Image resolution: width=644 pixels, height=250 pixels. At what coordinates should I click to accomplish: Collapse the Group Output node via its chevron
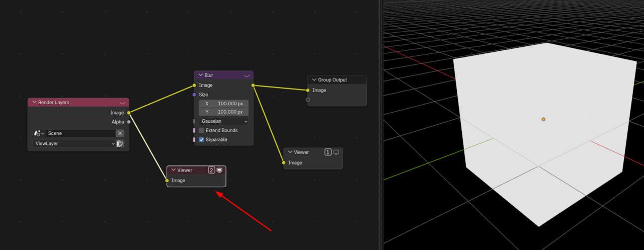[x=314, y=79]
